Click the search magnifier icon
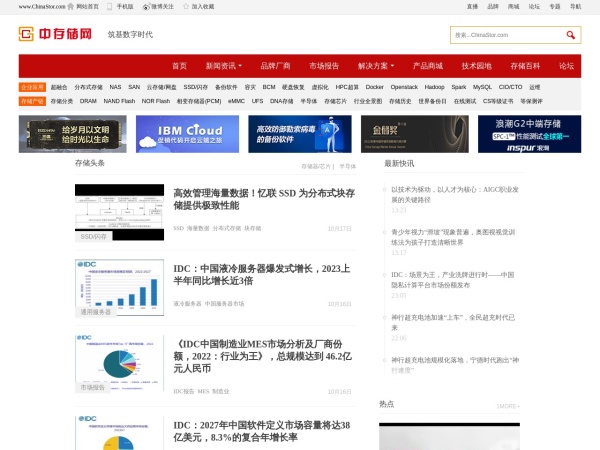600x450 pixels. pyautogui.click(x=571, y=35)
